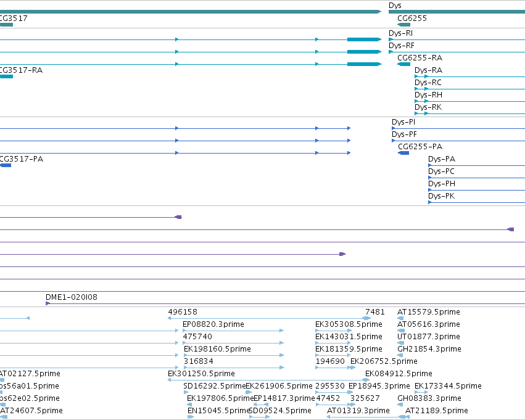Screen dimensions: 525x420
Task: Open the EK084912.5prime EST label
Action: coord(399,374)
